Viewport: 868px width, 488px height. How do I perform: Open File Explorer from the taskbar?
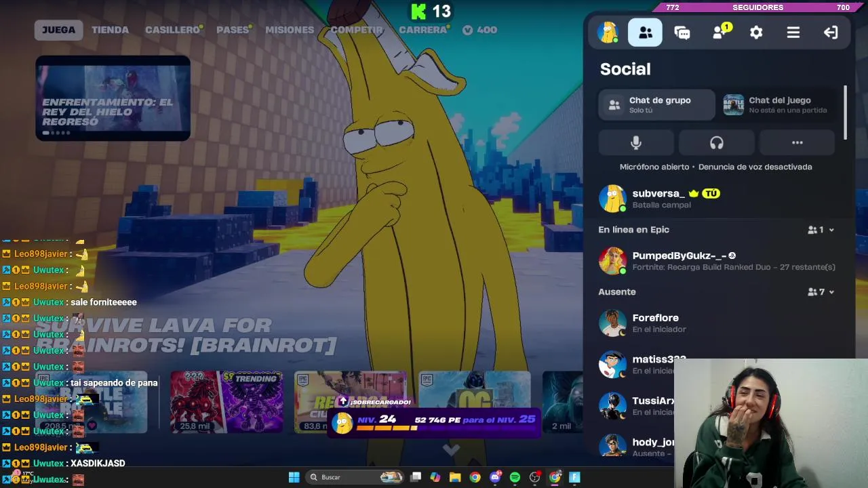pyautogui.click(x=455, y=477)
